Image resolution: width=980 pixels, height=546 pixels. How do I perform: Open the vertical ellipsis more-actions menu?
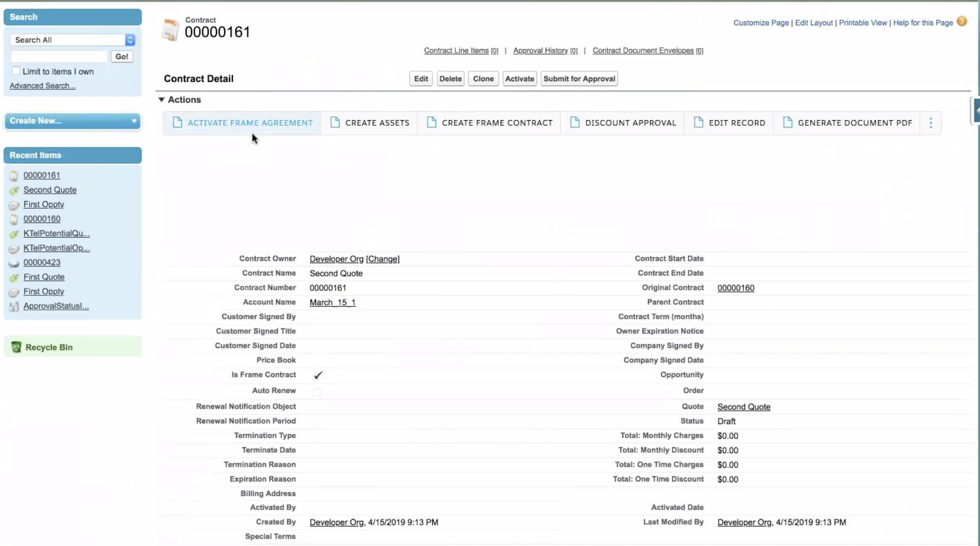930,123
